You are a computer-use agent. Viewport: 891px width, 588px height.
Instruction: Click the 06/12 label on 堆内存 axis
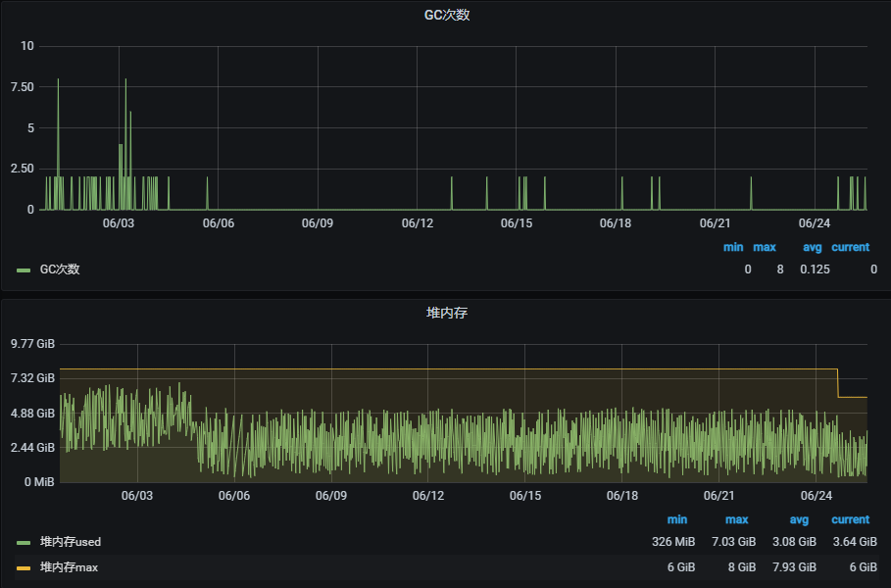tap(428, 496)
